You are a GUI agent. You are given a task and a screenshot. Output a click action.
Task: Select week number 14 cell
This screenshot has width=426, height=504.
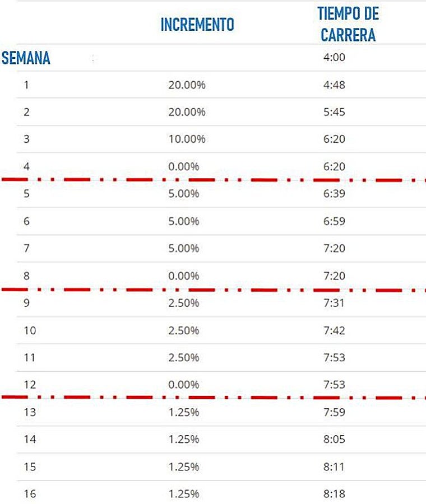[x=29, y=440]
